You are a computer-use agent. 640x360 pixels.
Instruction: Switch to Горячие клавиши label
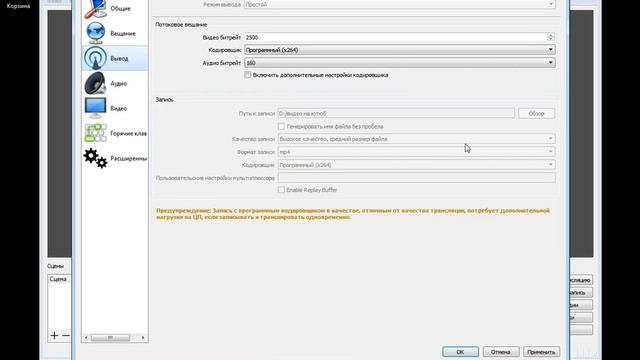click(129, 133)
